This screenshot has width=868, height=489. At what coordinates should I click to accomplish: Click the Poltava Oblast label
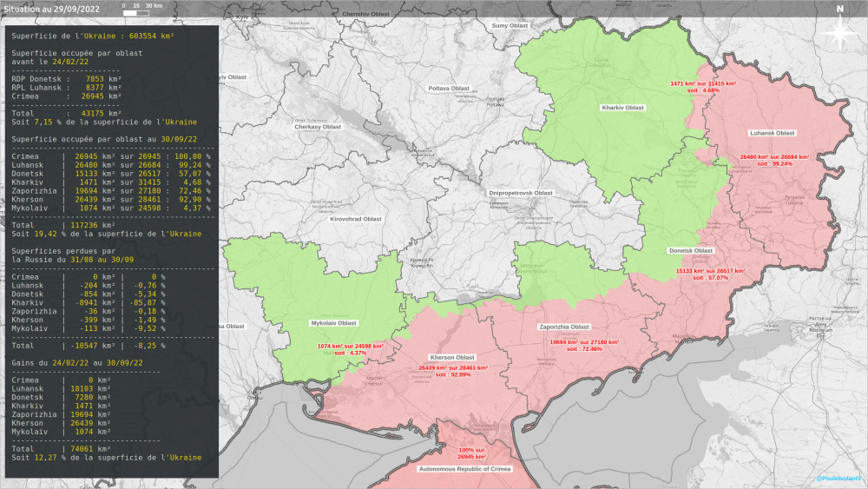click(x=449, y=88)
